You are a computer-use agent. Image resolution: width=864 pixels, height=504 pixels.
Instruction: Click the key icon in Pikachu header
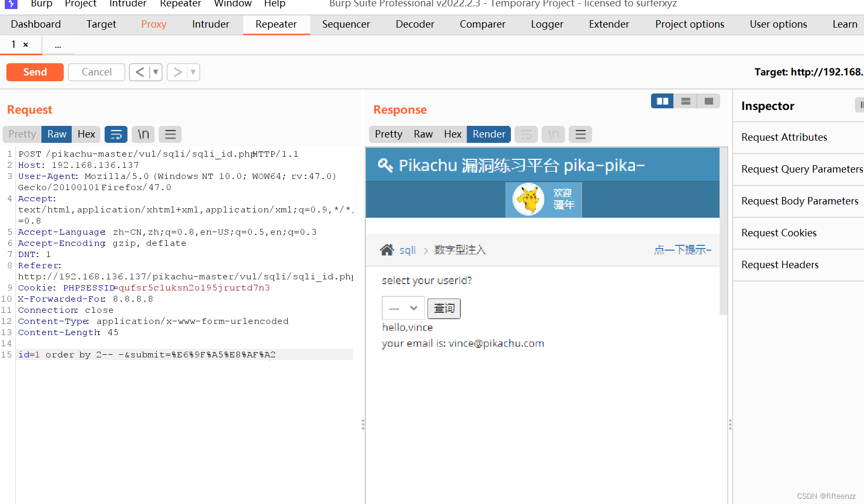[x=385, y=165]
